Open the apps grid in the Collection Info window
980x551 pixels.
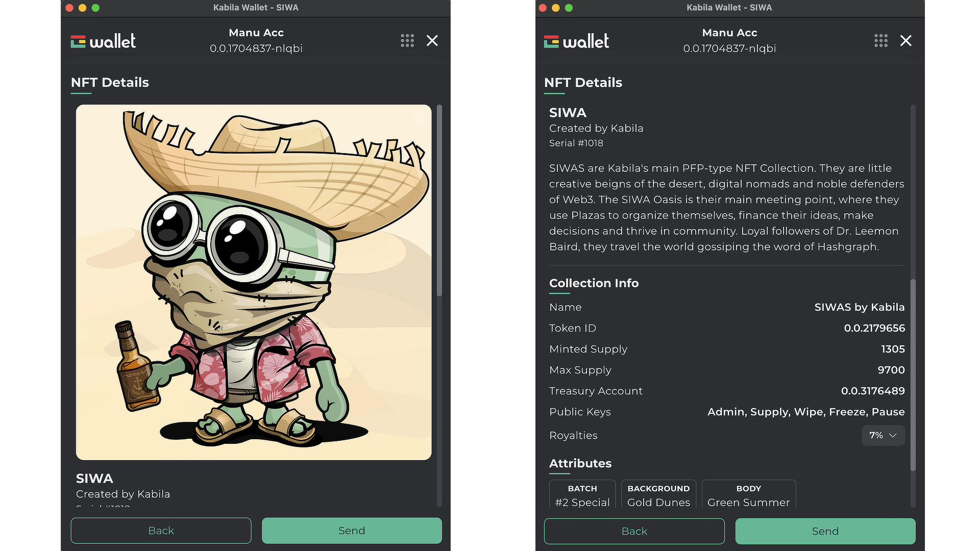881,41
